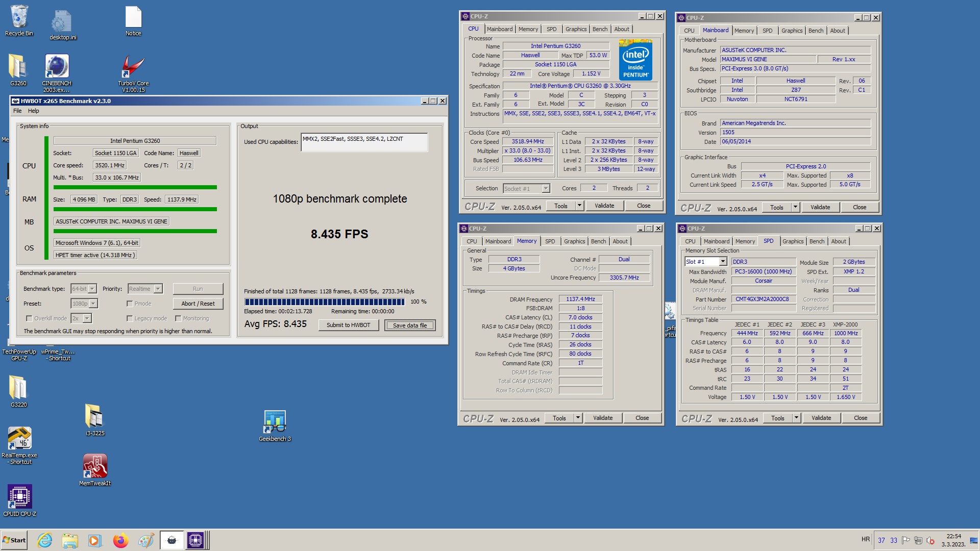Switch to HWBOT x265 taskbar button

[171, 540]
